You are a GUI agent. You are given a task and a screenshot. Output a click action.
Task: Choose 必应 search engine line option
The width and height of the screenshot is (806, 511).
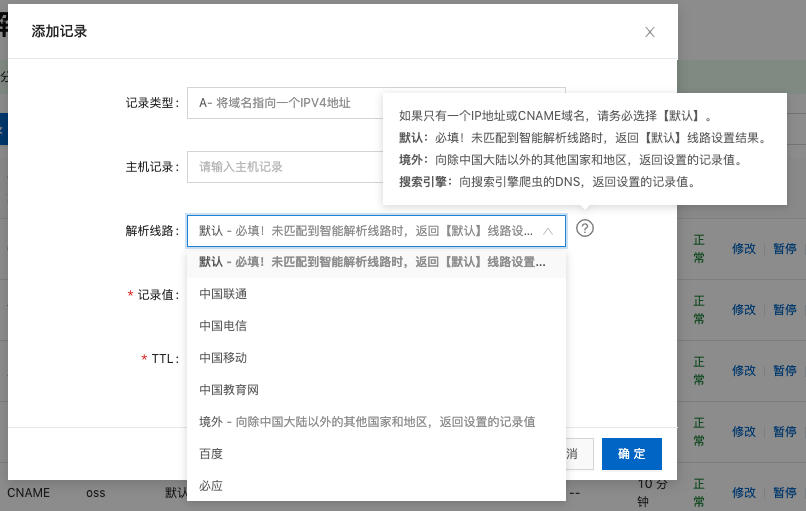click(211, 486)
